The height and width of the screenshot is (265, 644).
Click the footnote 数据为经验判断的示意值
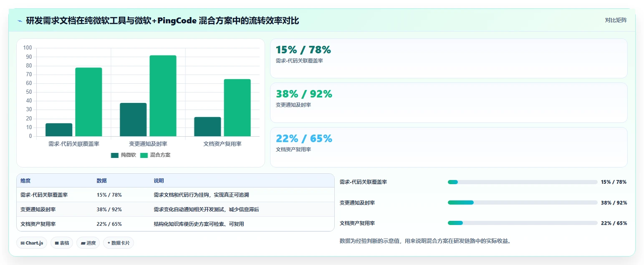point(425,241)
